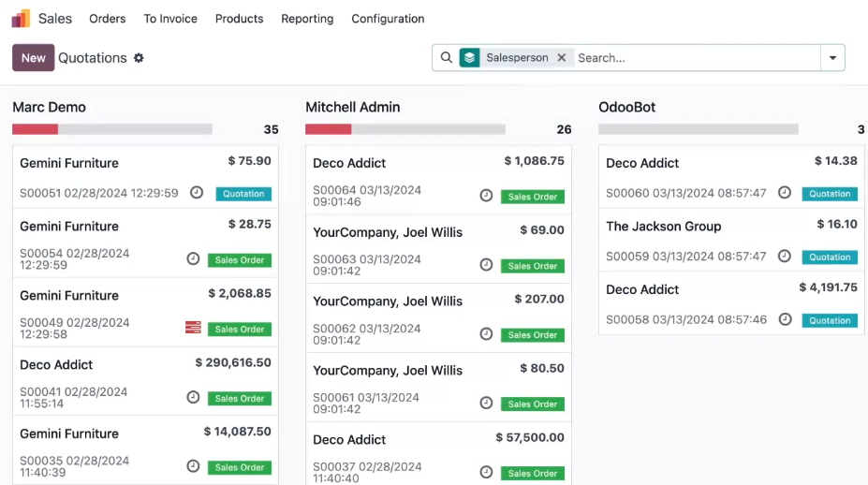Open the search options dropdown arrow
This screenshot has height=485, width=868.
pyautogui.click(x=832, y=57)
